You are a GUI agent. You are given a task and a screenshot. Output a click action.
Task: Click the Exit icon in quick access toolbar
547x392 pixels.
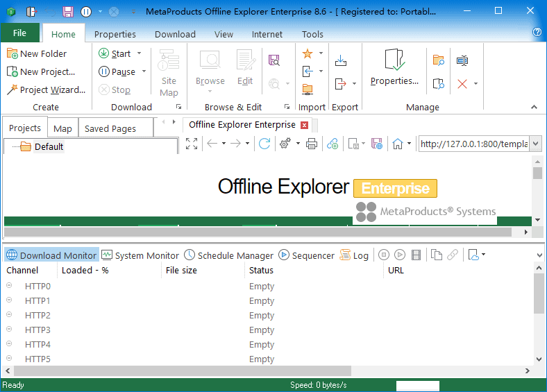[x=31, y=12]
